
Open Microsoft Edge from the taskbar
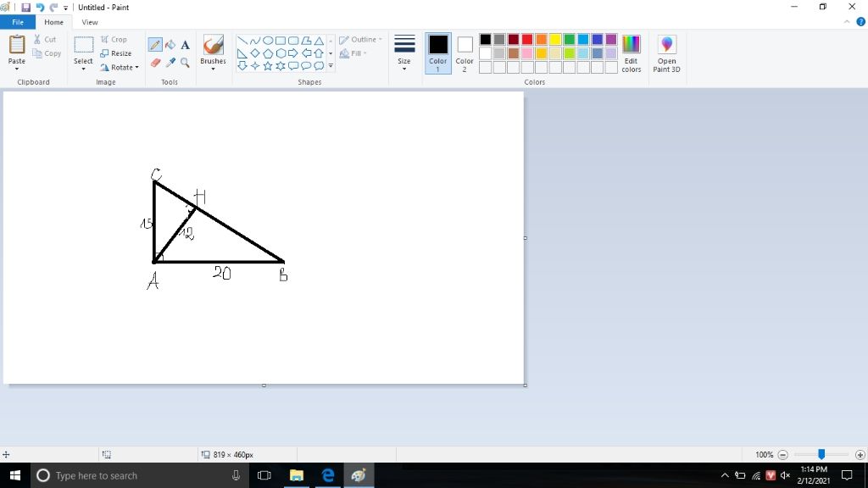pos(328,475)
